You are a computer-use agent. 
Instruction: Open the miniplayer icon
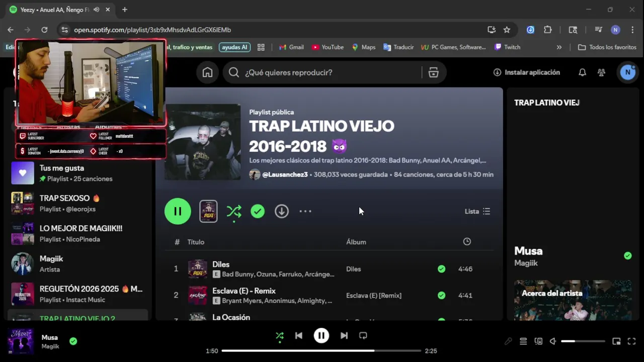coord(616,341)
